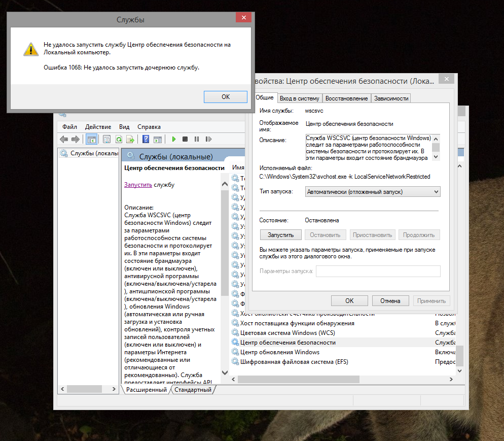This screenshot has height=441, width=504.
Task: Open the Справка menu
Action: coord(149,127)
